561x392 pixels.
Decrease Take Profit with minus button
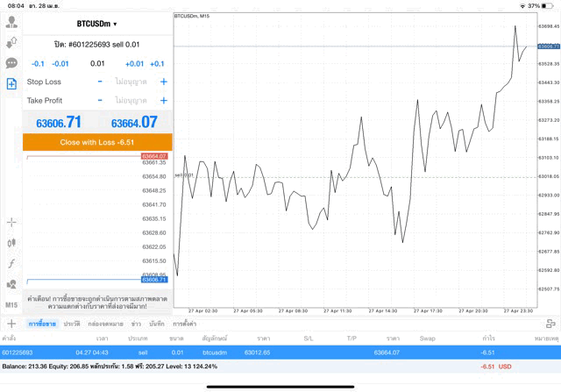point(101,101)
